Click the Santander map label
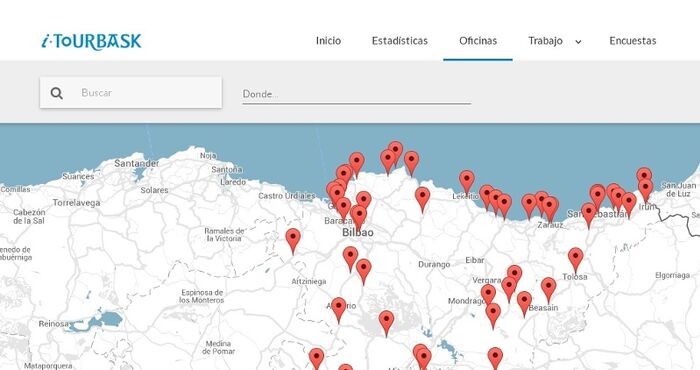Image resolution: width=700 pixels, height=370 pixels. pyautogui.click(x=137, y=163)
